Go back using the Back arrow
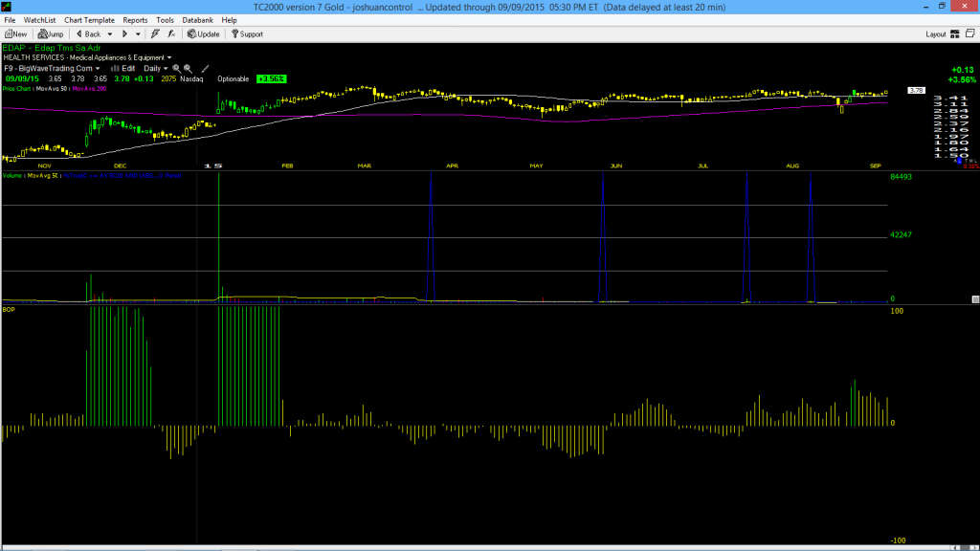Viewport: 980px width, 551px height. point(88,34)
